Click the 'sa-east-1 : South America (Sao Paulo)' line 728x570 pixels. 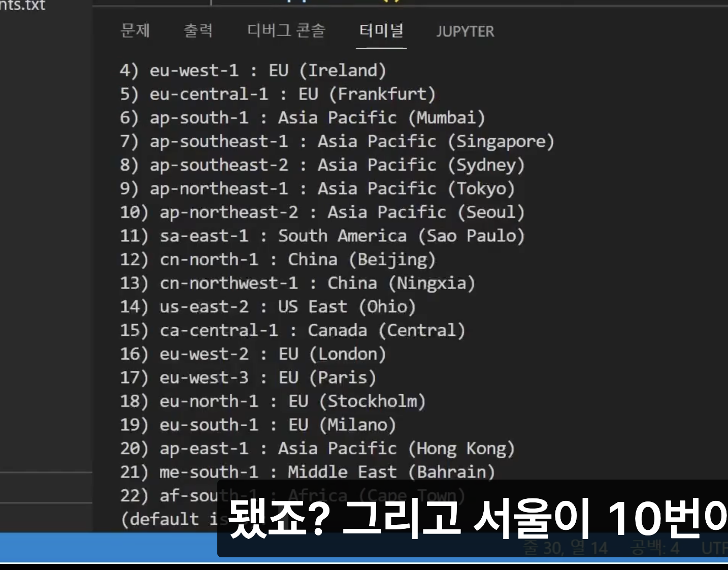[322, 236]
